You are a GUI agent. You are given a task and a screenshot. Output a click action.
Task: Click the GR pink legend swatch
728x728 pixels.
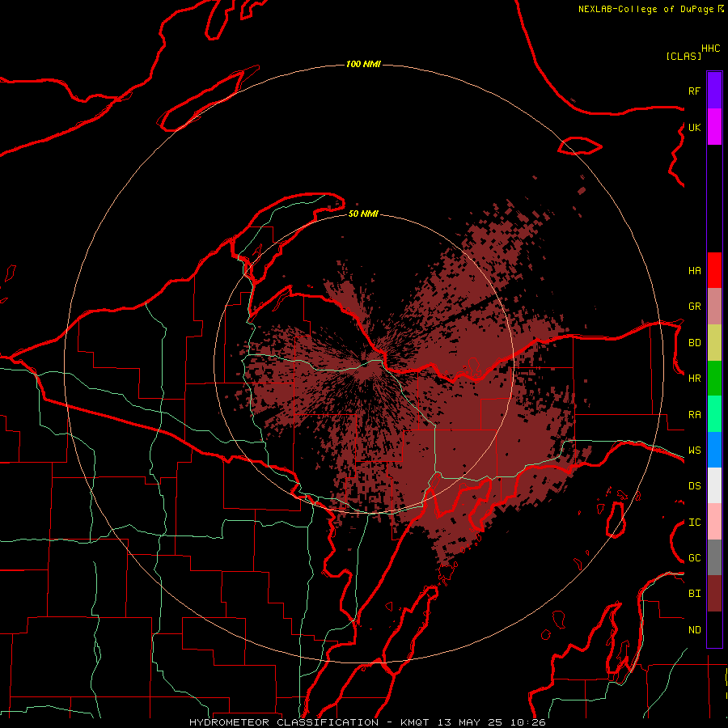click(714, 307)
